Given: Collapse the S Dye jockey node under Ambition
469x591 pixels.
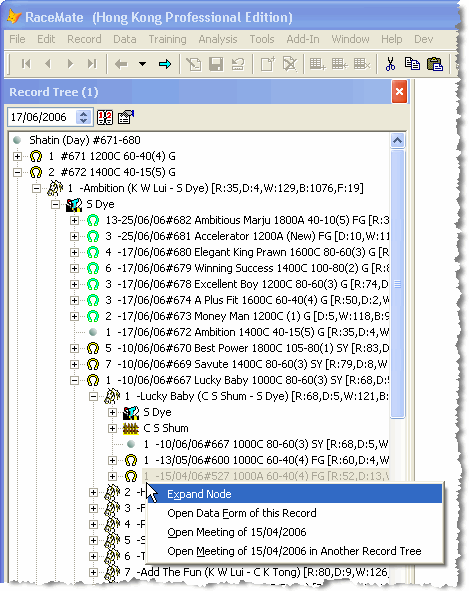Looking at the screenshot, I should 55,204.
